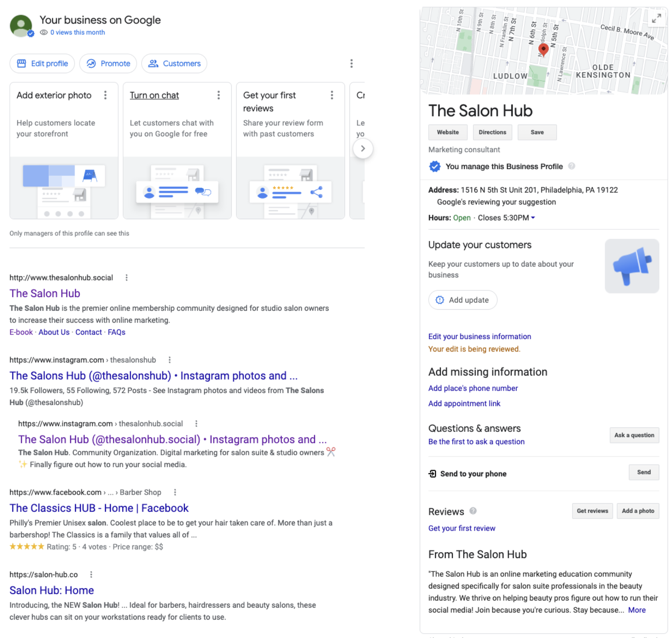Open options for Turn on chat card
This screenshot has height=638, width=672.
pos(218,95)
